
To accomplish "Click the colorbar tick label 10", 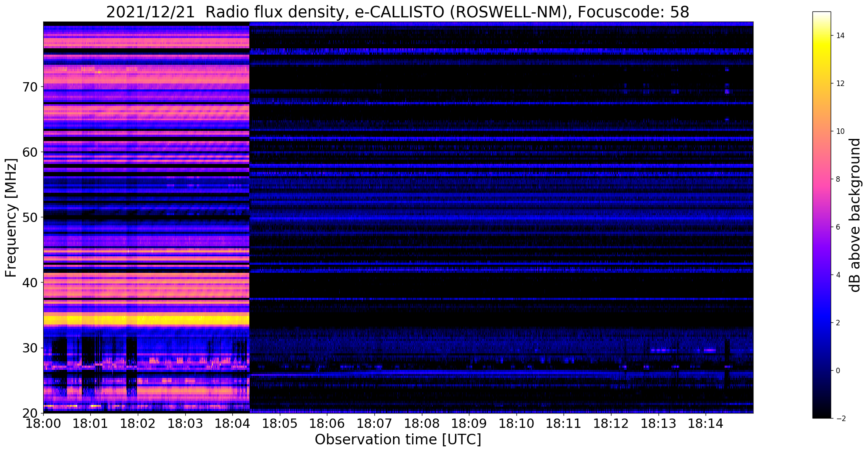I will coord(840,131).
